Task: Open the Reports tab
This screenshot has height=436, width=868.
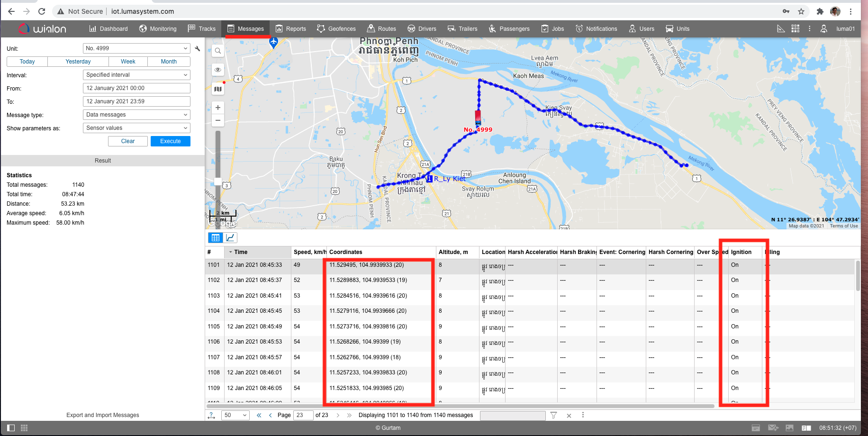Action: [x=291, y=29]
